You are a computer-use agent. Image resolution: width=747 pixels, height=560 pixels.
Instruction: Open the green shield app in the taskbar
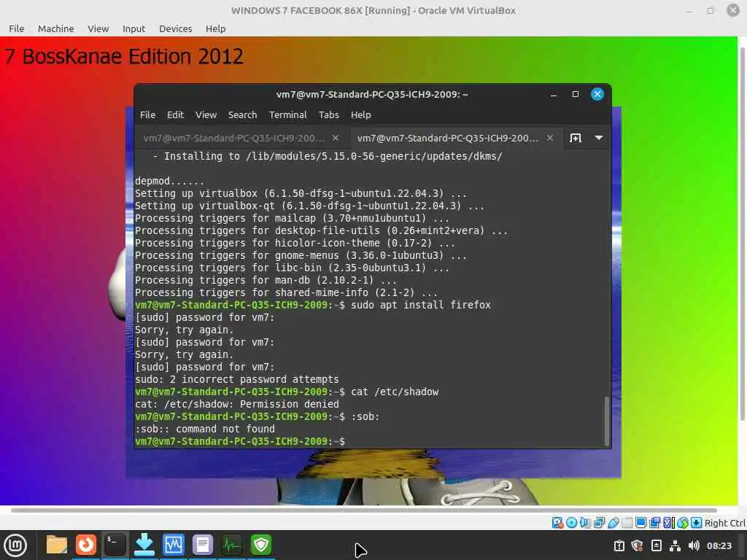click(x=261, y=545)
